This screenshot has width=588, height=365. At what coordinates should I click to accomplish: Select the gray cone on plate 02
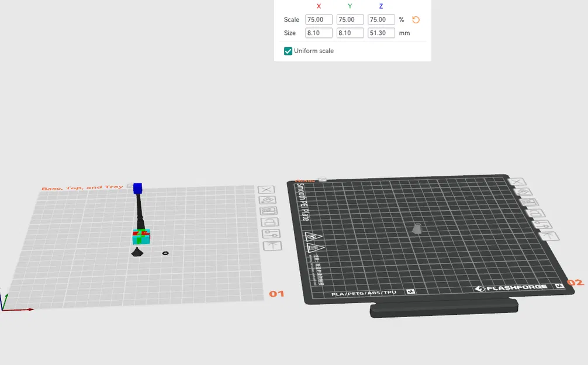(x=417, y=228)
